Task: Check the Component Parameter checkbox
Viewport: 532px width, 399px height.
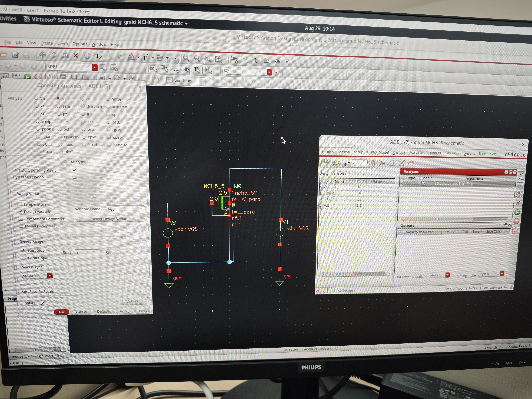Action: pyautogui.click(x=21, y=219)
